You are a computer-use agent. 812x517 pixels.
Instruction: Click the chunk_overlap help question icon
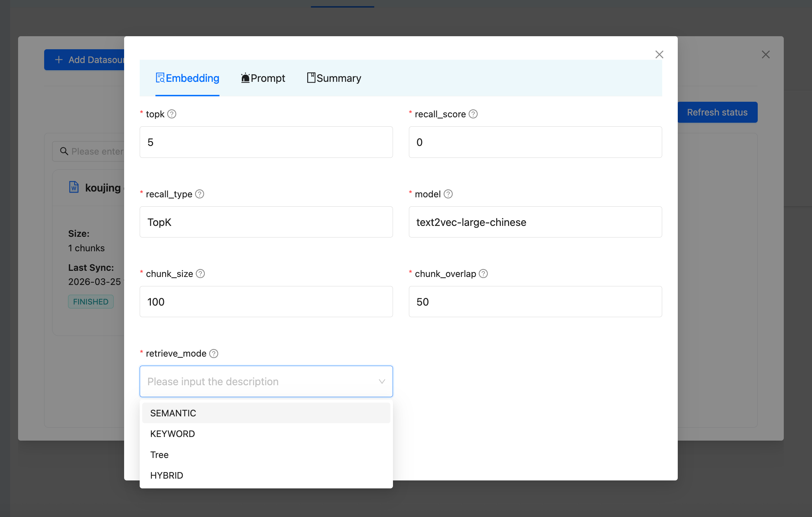(483, 274)
